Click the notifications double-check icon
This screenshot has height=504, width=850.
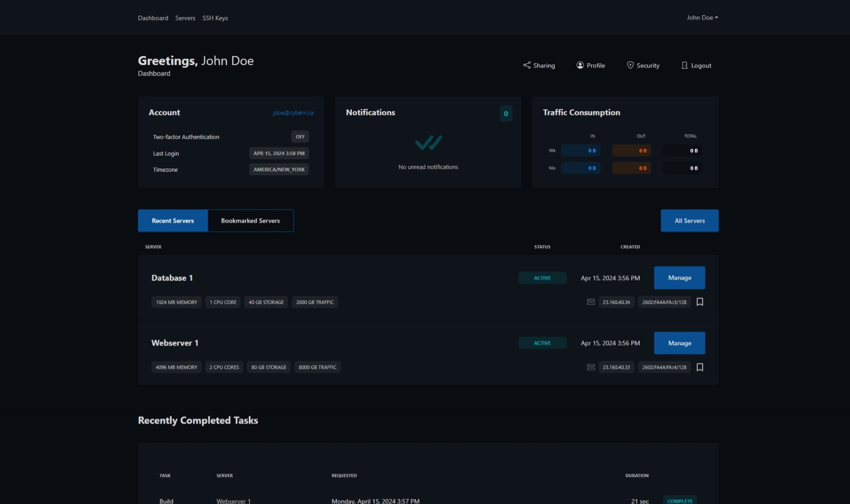pyautogui.click(x=428, y=142)
